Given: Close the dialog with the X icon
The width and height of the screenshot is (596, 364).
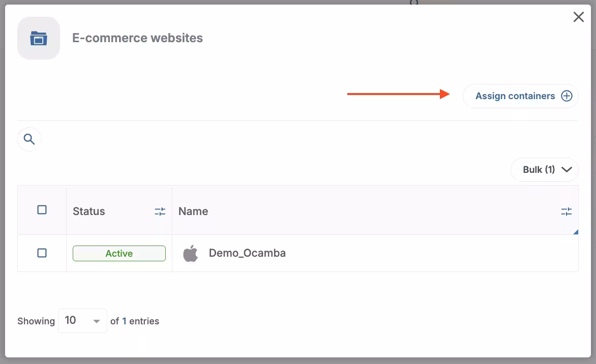Looking at the screenshot, I should [579, 17].
